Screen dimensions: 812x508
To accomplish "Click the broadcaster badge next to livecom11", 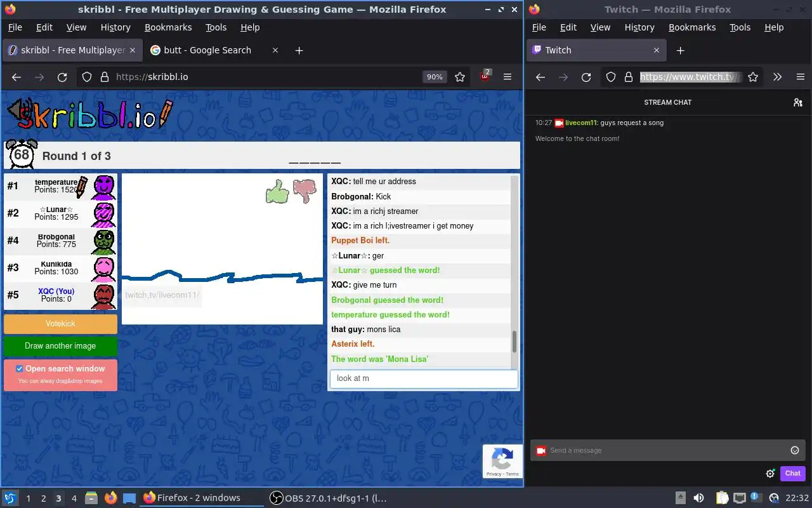I will 559,123.
